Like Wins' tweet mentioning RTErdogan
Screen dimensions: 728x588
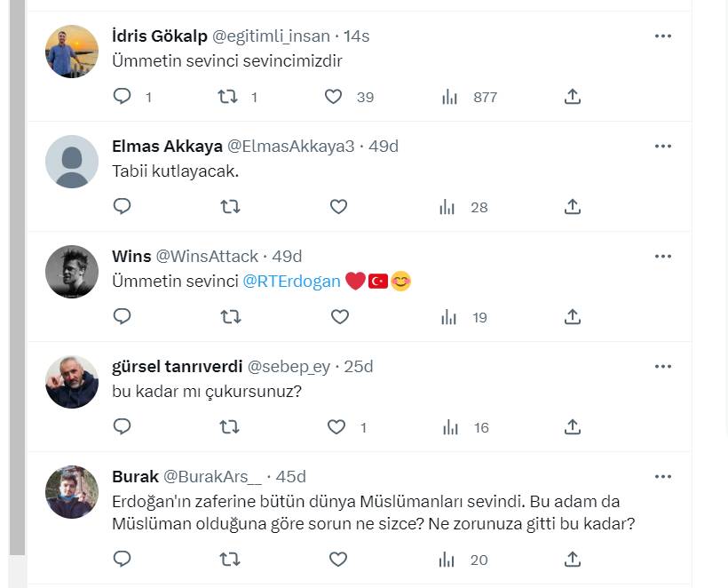338,317
